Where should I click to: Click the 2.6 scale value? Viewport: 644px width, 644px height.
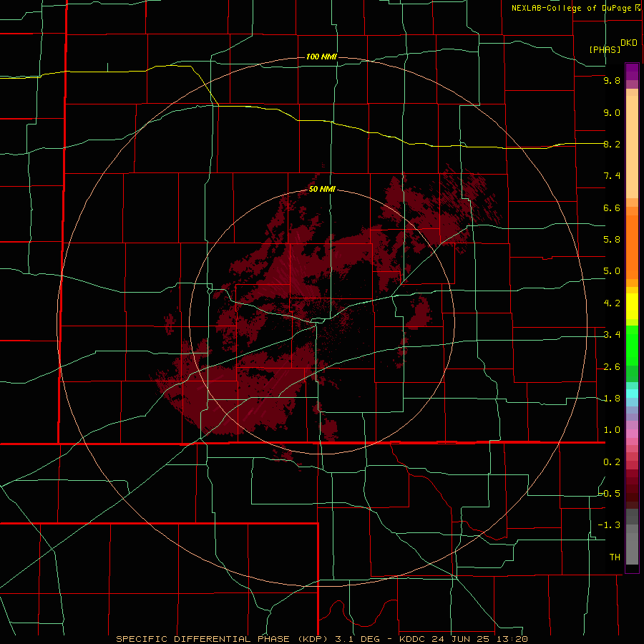coord(612,367)
